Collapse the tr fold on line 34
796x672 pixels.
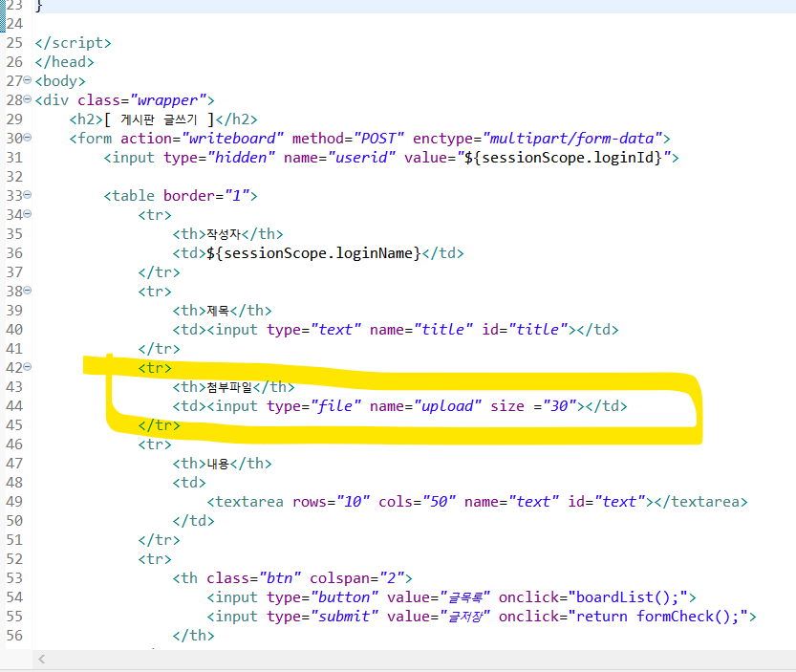pyautogui.click(x=28, y=214)
